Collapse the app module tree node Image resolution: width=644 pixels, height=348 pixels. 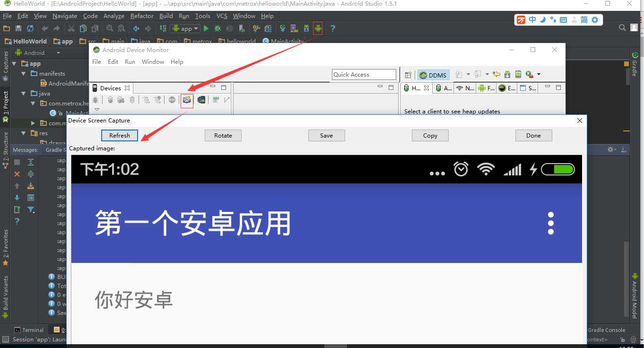tap(14, 63)
